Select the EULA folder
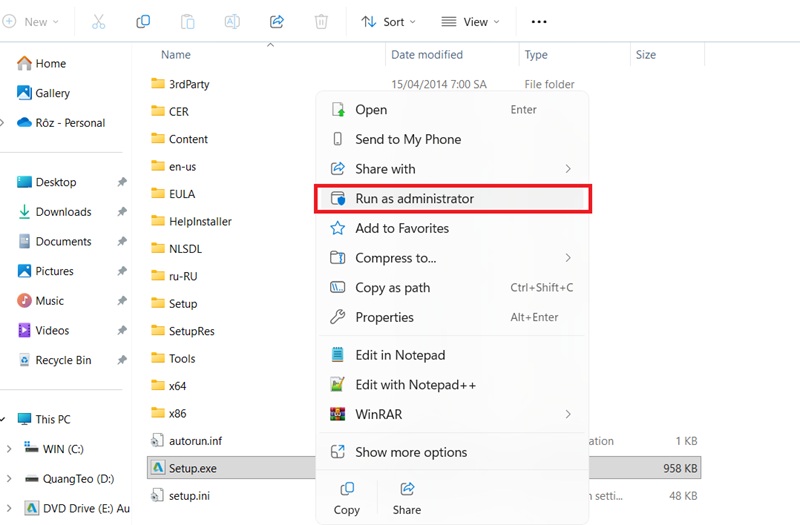Image resolution: width=800 pixels, height=525 pixels. click(x=173, y=194)
